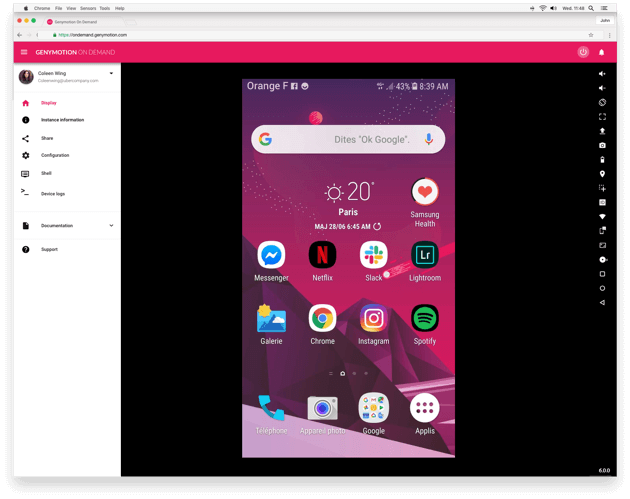Open the Sensors menu in menu bar

click(x=88, y=8)
